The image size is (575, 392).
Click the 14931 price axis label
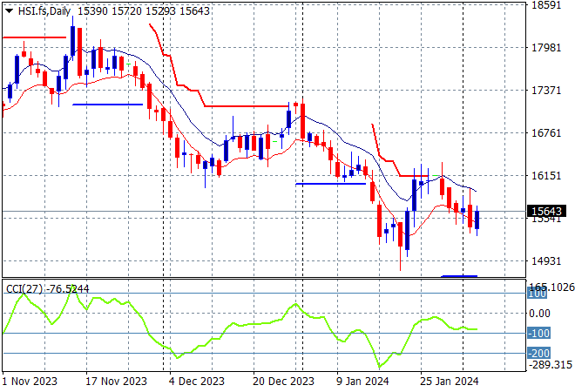549,261
